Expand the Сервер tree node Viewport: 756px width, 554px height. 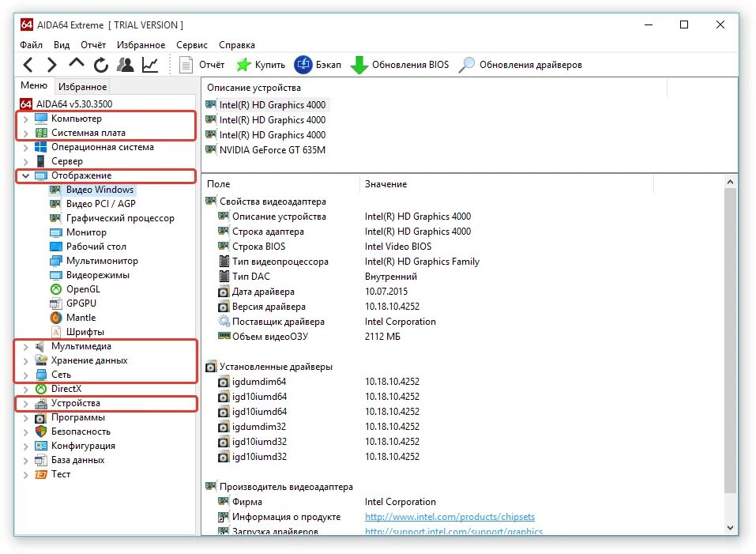[x=25, y=161]
